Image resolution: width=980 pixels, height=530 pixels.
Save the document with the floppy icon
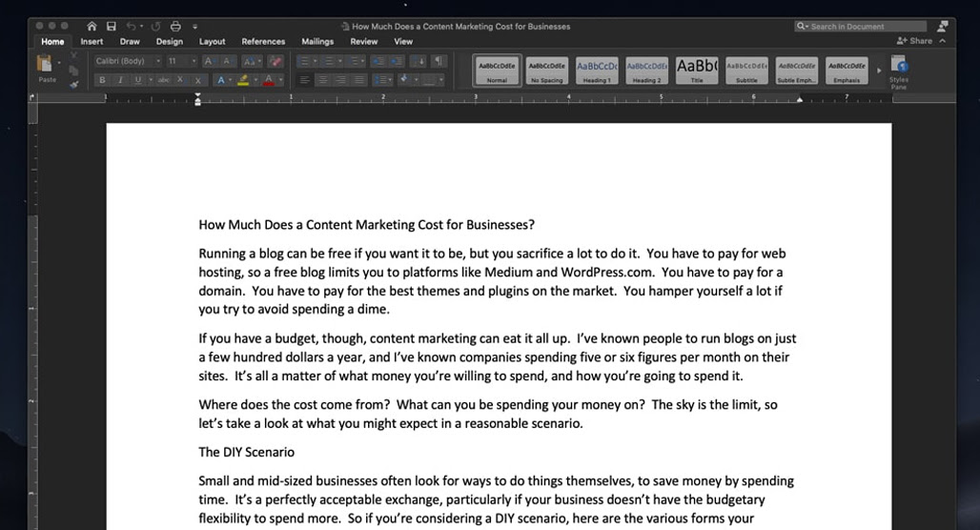tap(112, 27)
